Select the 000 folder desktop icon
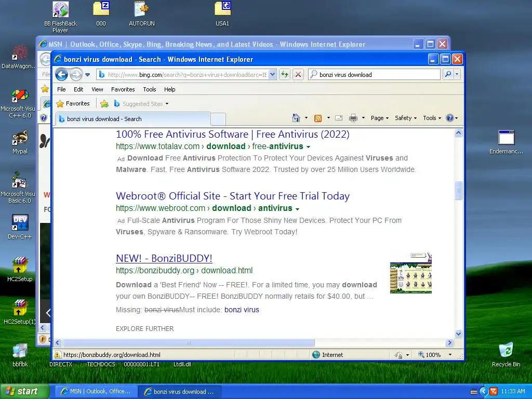 (x=101, y=14)
